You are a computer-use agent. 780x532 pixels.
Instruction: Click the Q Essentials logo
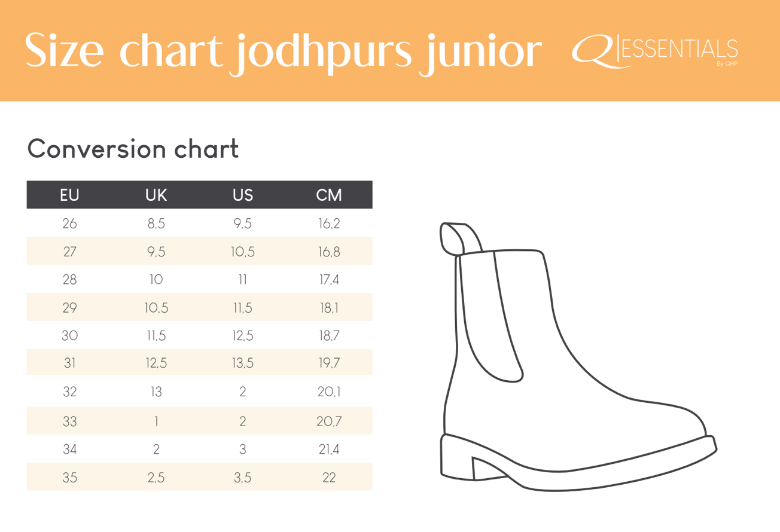pos(654,50)
